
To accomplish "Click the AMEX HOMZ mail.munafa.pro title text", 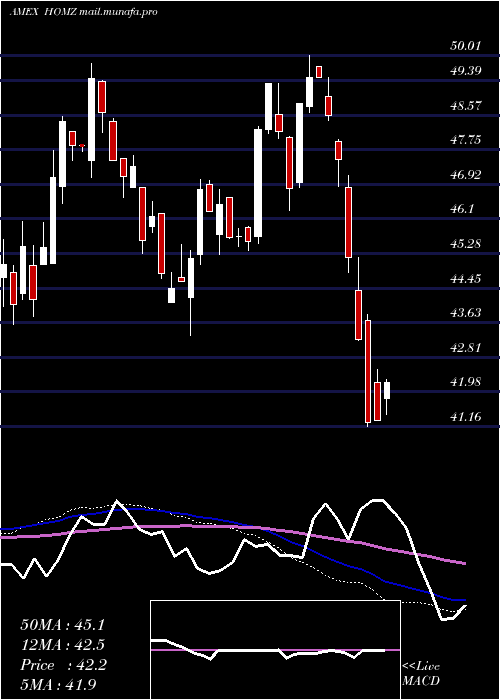I will 83,12.
